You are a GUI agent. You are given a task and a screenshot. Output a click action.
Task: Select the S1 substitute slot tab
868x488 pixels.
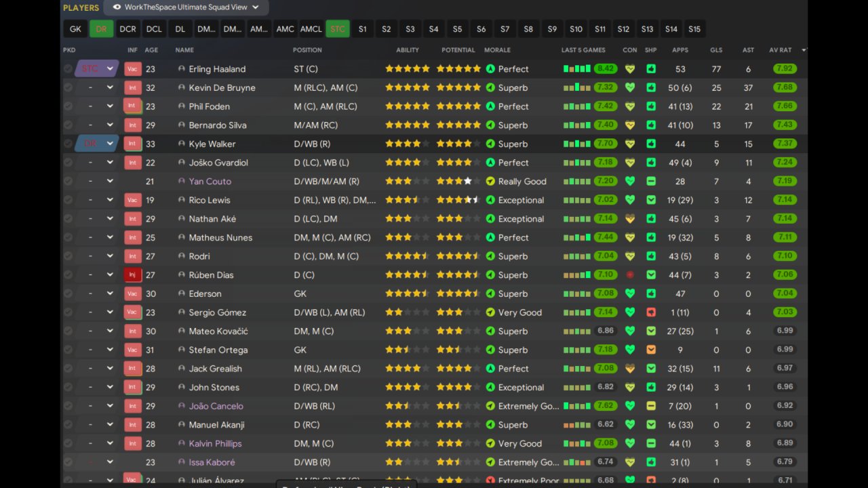tap(362, 29)
